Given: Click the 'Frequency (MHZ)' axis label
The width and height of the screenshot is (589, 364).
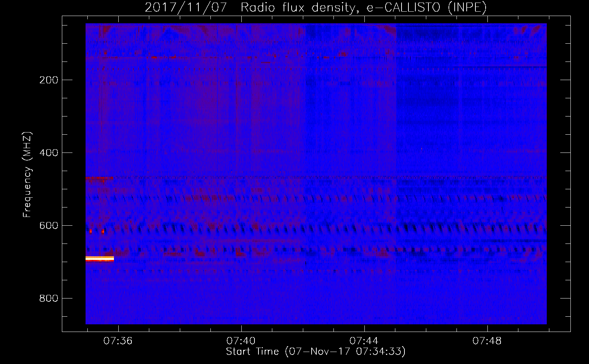Looking at the screenshot, I should (x=27, y=175).
